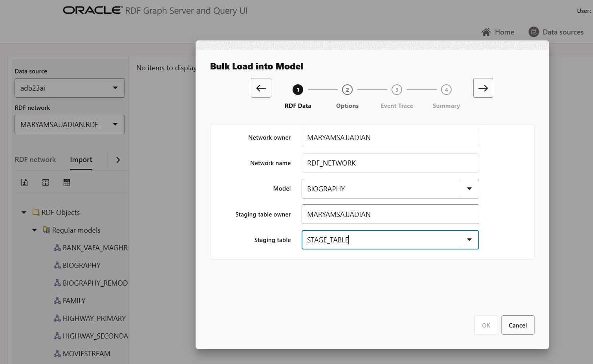The height and width of the screenshot is (364, 593).
Task: Expand the Data source adb23ai dropdown
Action: pos(115,88)
